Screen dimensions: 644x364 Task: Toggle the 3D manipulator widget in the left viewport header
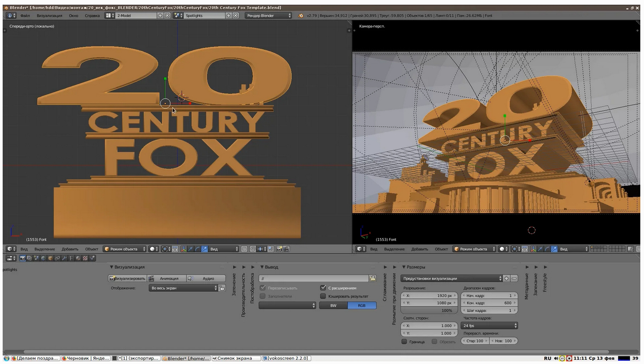(x=183, y=249)
